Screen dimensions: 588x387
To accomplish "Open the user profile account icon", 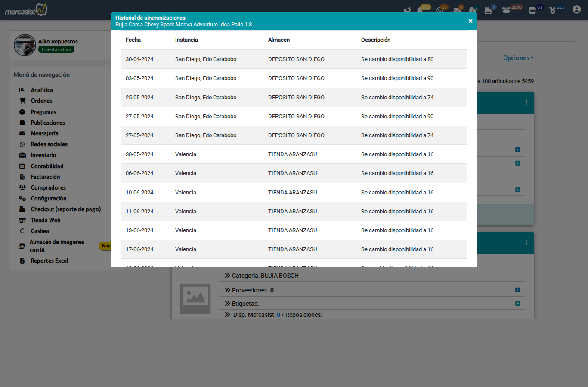I will (x=576, y=9).
